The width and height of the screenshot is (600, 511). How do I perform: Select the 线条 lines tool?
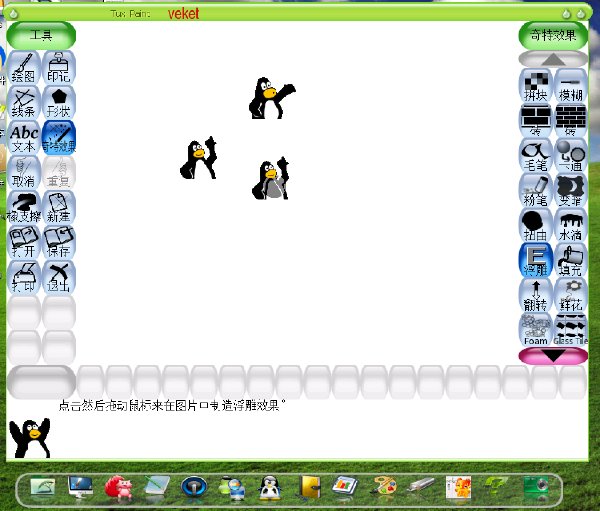[x=24, y=103]
